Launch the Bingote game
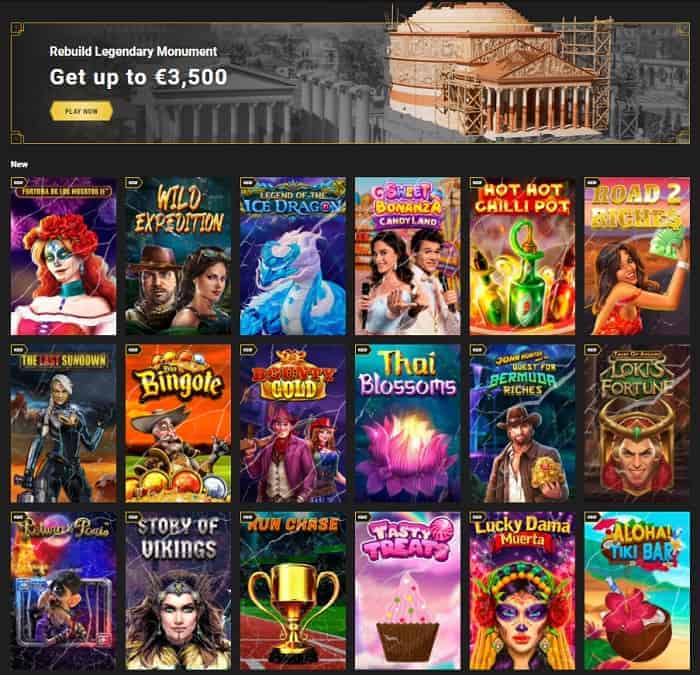Viewport: 700px width, 675px height. [178, 423]
